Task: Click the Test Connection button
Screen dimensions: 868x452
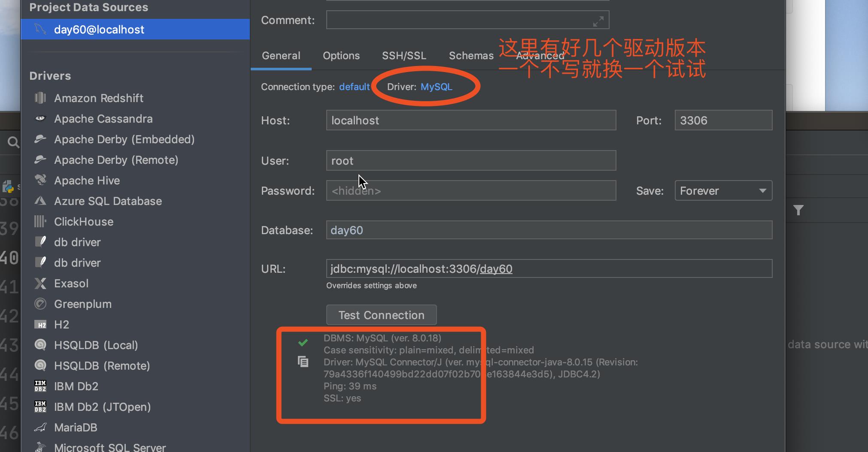Action: pyautogui.click(x=382, y=315)
